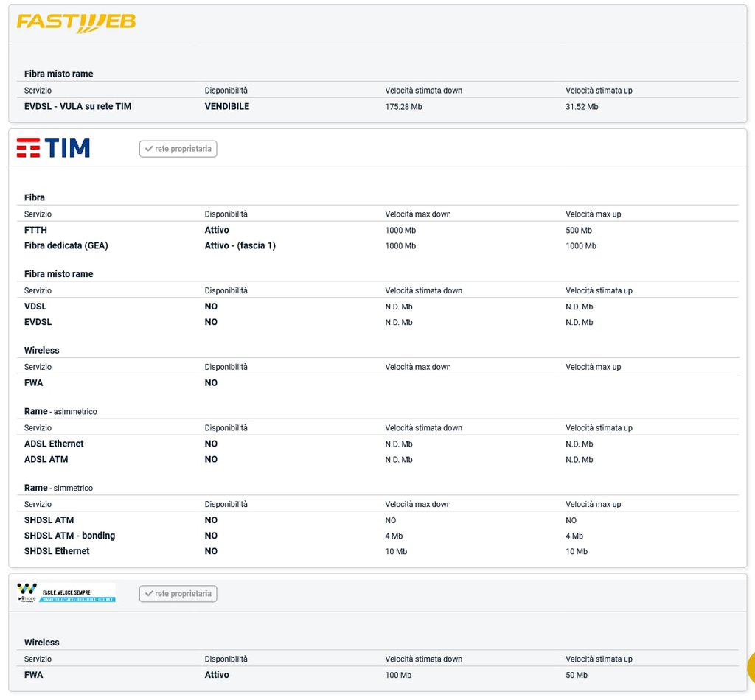The height and width of the screenshot is (700, 755).
Task: Click the TIM logo
Action: [53, 148]
